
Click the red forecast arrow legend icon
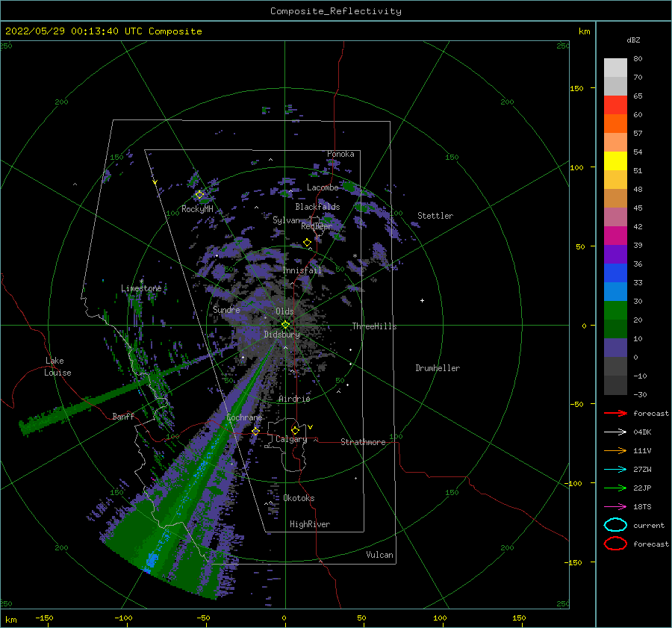[615, 413]
